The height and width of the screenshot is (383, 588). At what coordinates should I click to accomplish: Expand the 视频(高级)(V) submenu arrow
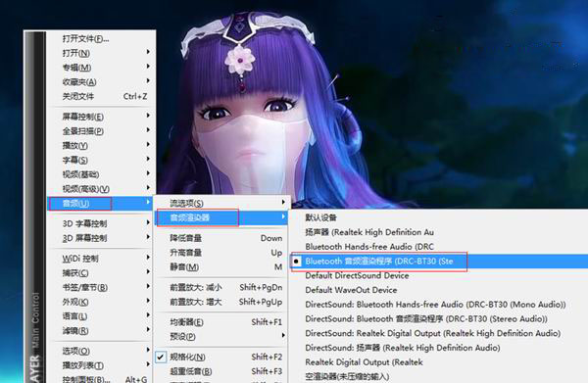coord(148,188)
